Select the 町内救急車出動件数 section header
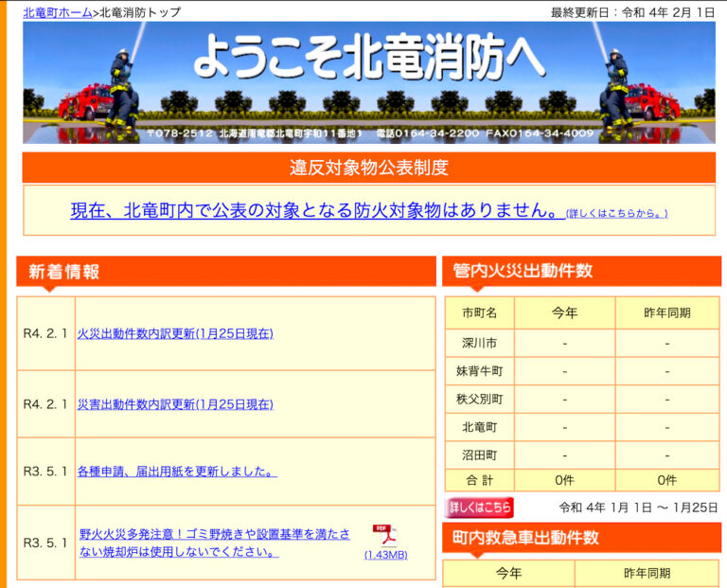Image resolution: width=727 pixels, height=588 pixels. pyautogui.click(x=580, y=538)
